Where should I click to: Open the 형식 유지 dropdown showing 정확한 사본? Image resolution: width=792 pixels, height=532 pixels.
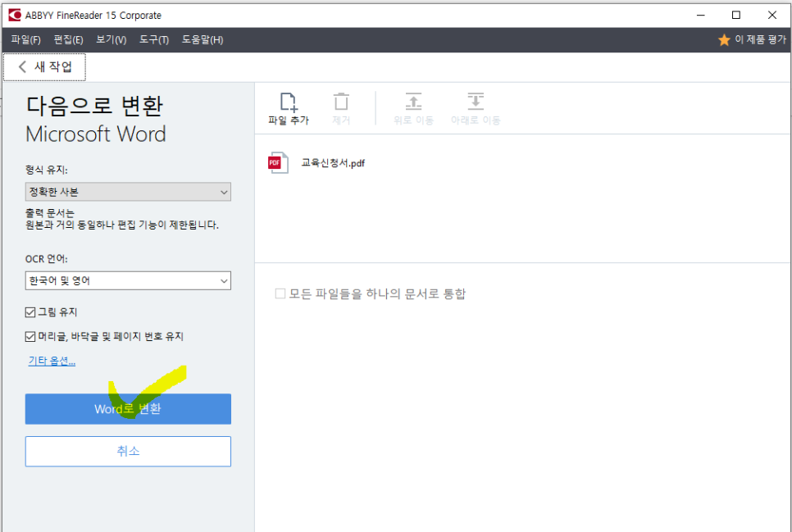pyautogui.click(x=128, y=192)
